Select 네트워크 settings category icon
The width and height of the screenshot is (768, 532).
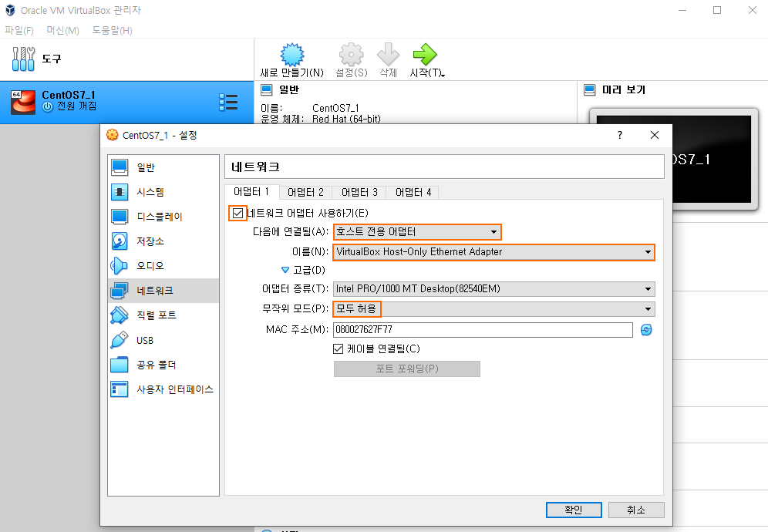(x=120, y=291)
